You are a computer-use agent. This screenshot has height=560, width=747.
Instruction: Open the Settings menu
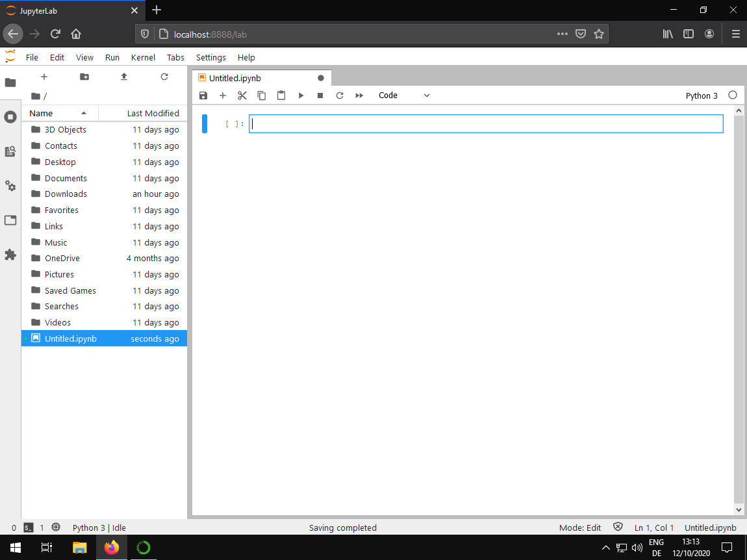point(210,57)
